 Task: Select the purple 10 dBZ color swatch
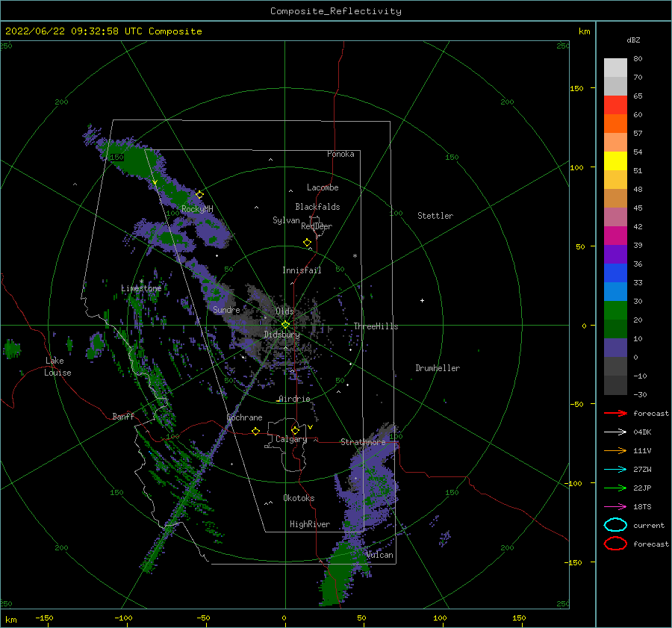point(615,348)
